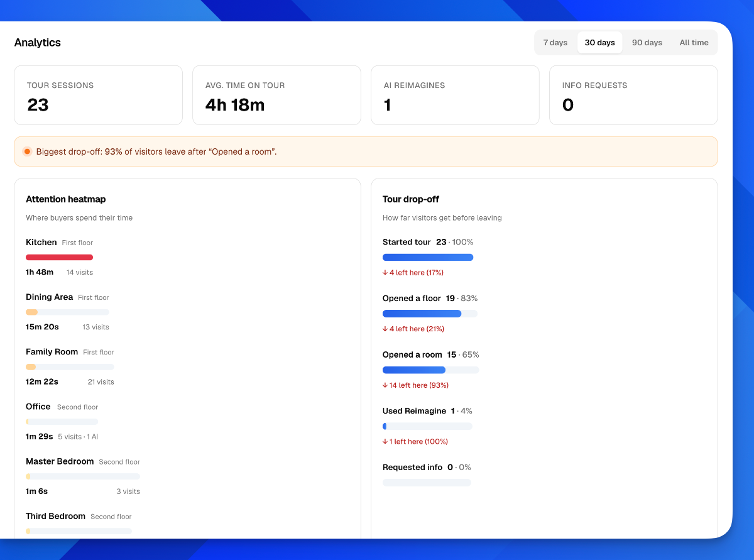Click the 14 left here (93%) text
The width and height of the screenshot is (754, 560).
point(416,385)
